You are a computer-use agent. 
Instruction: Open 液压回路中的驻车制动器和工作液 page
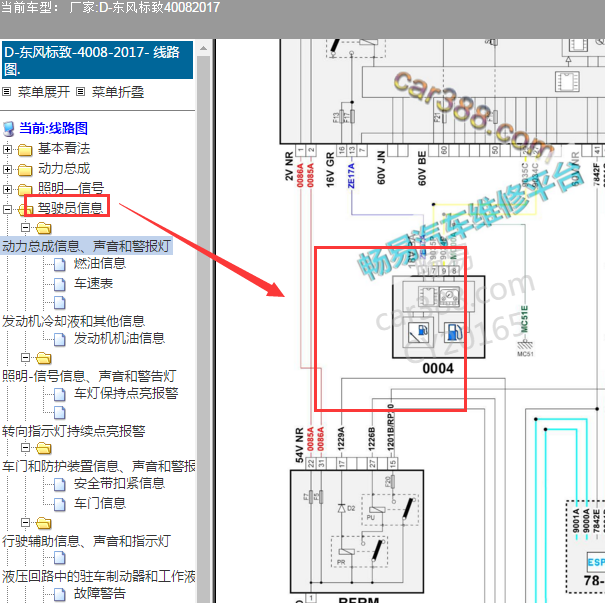[x=98, y=576]
